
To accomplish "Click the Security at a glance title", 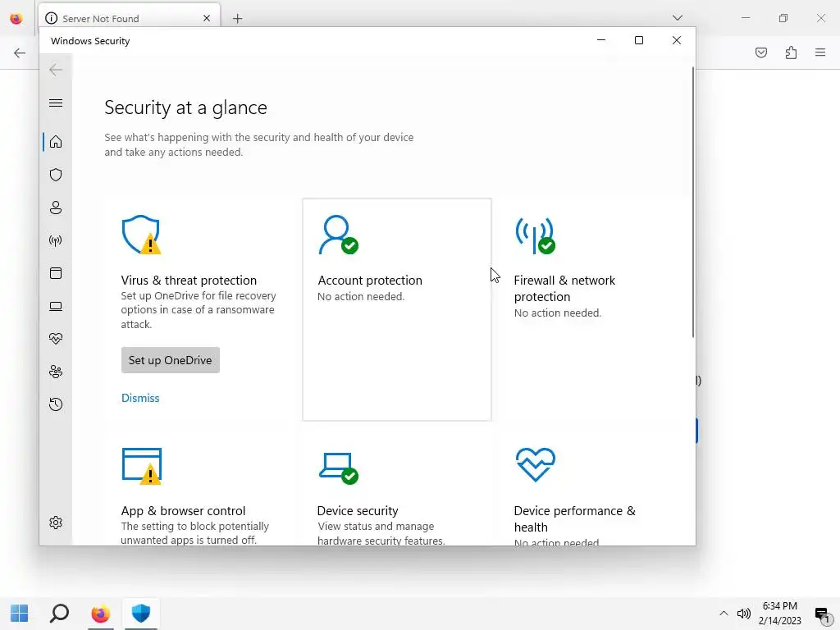I will [x=185, y=107].
